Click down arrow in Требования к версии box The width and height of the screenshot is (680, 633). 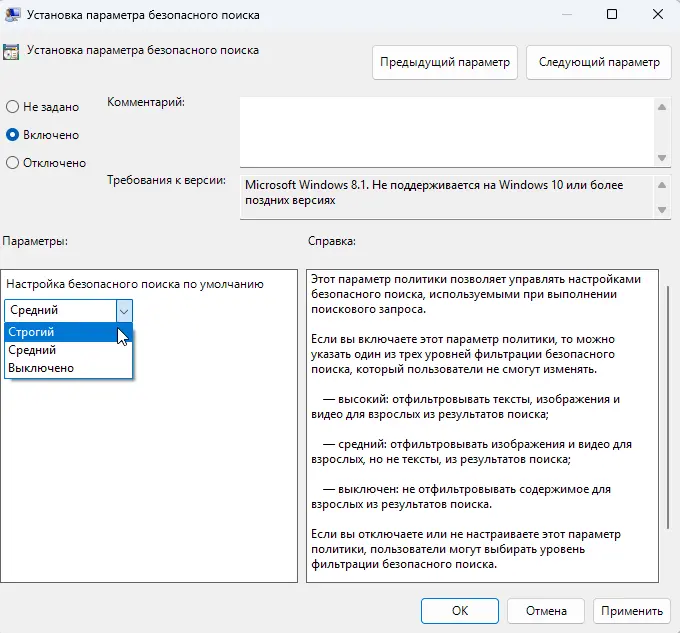coord(660,209)
